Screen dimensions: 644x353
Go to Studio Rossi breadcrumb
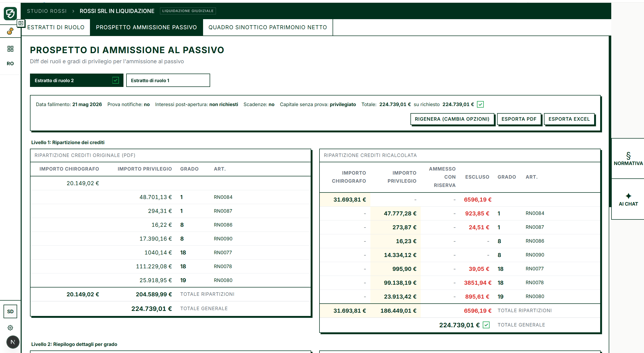47,11
